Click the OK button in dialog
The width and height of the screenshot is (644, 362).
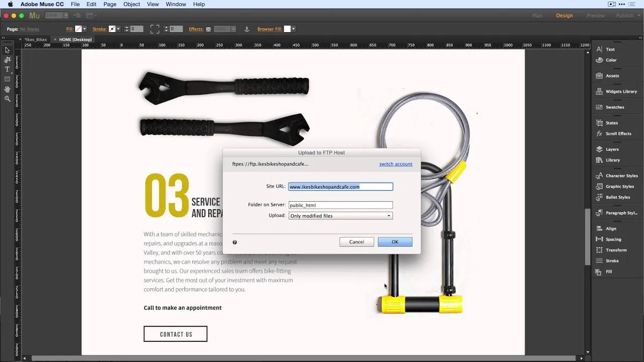[395, 242]
